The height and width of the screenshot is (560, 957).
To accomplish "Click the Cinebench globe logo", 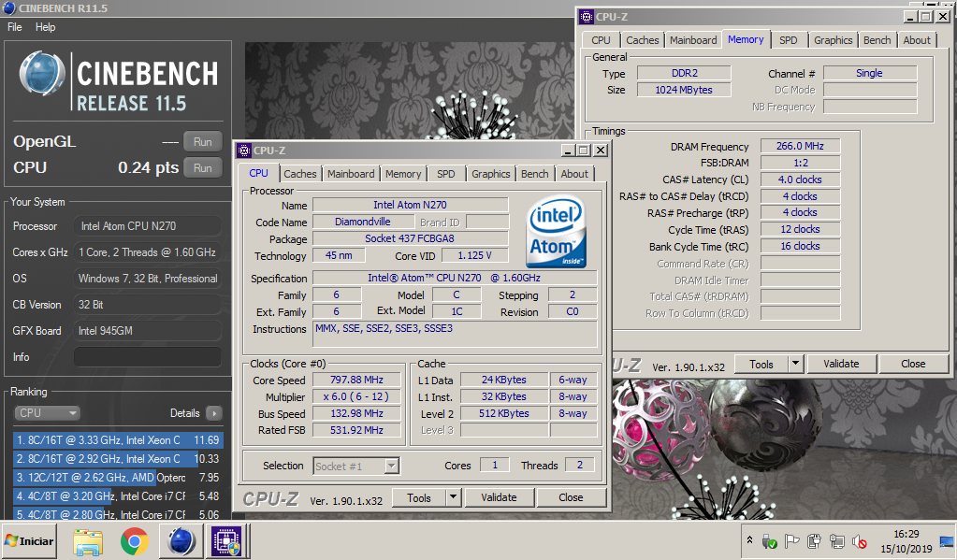I will [41, 75].
